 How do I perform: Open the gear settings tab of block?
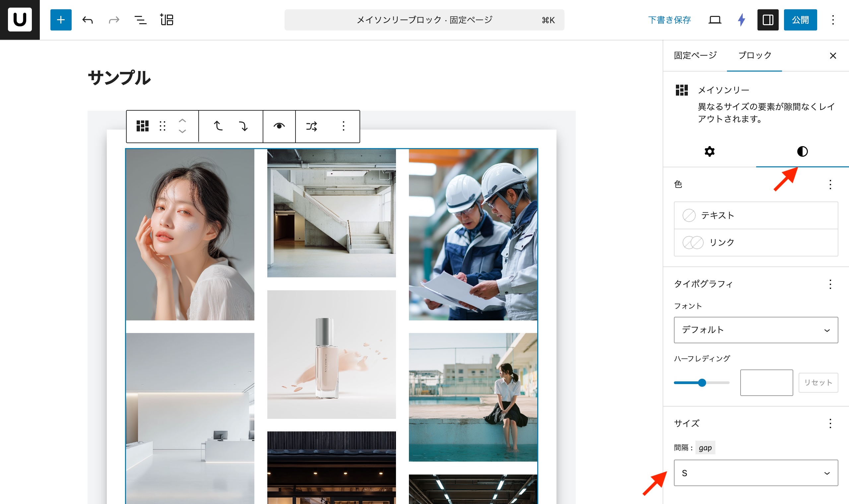click(x=709, y=151)
